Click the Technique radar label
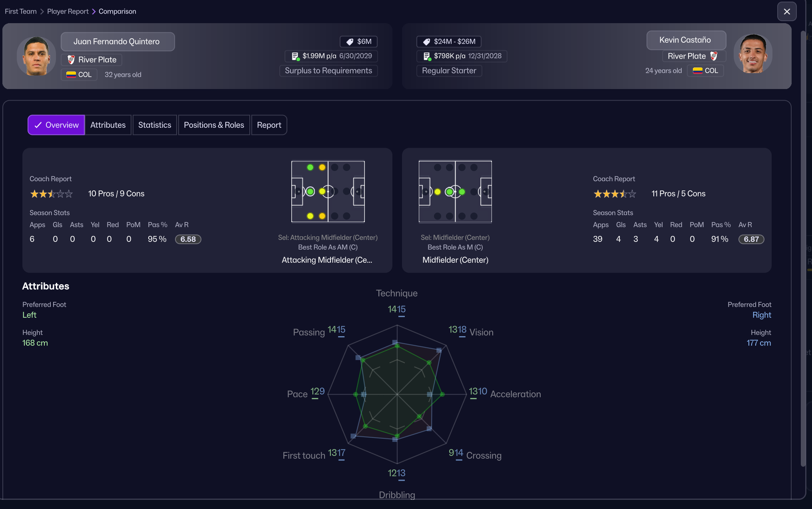The image size is (812, 509). [397, 293]
